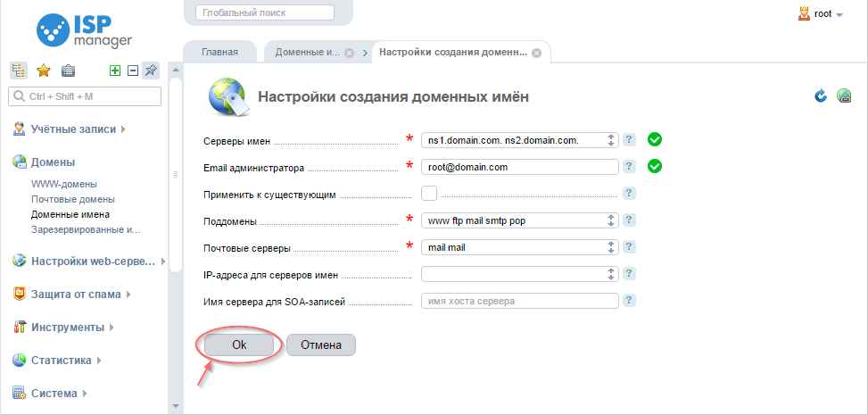Open Зарезервированные и... in sidebar
This screenshot has height=415, width=868.
(x=86, y=229)
